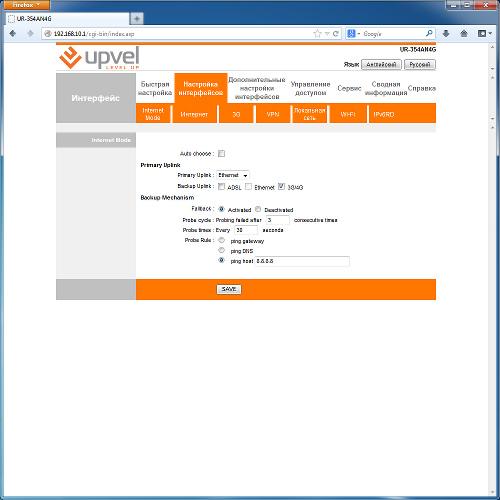Click the SAVE button
The height and width of the screenshot is (500, 500).
point(229,289)
